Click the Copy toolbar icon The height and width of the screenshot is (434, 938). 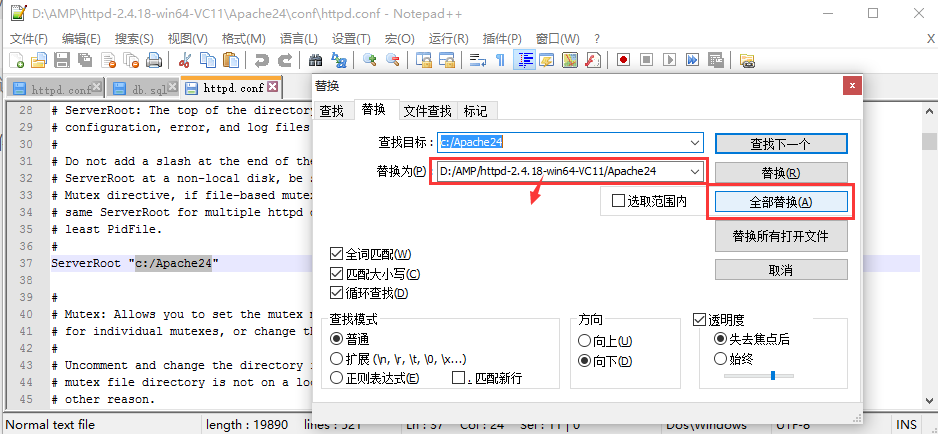(x=208, y=60)
